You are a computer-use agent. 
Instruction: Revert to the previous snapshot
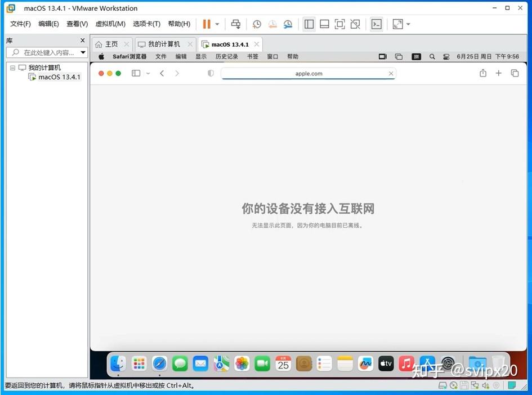tap(272, 24)
